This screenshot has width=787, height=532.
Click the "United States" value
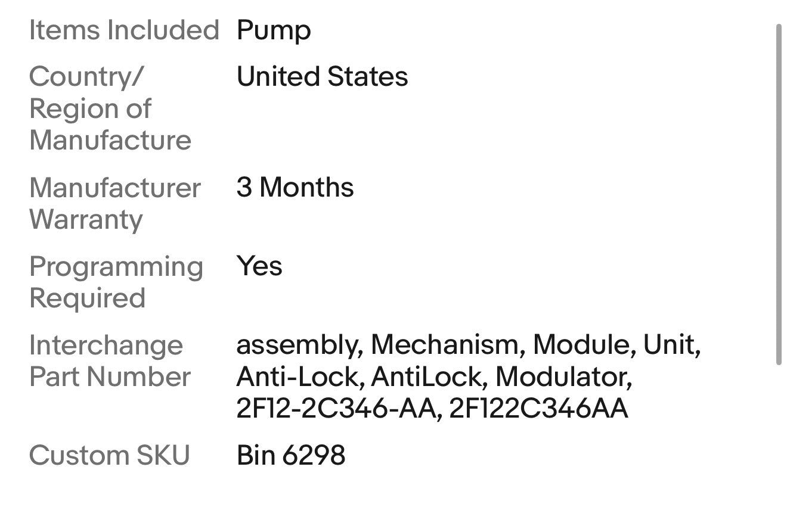click(x=322, y=77)
